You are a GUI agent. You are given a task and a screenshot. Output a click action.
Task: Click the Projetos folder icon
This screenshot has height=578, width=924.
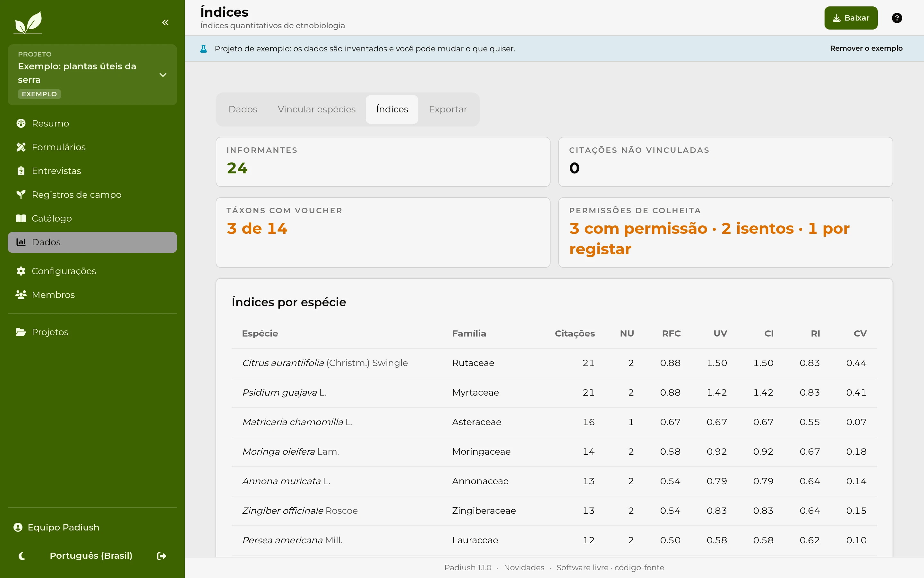tap(21, 332)
